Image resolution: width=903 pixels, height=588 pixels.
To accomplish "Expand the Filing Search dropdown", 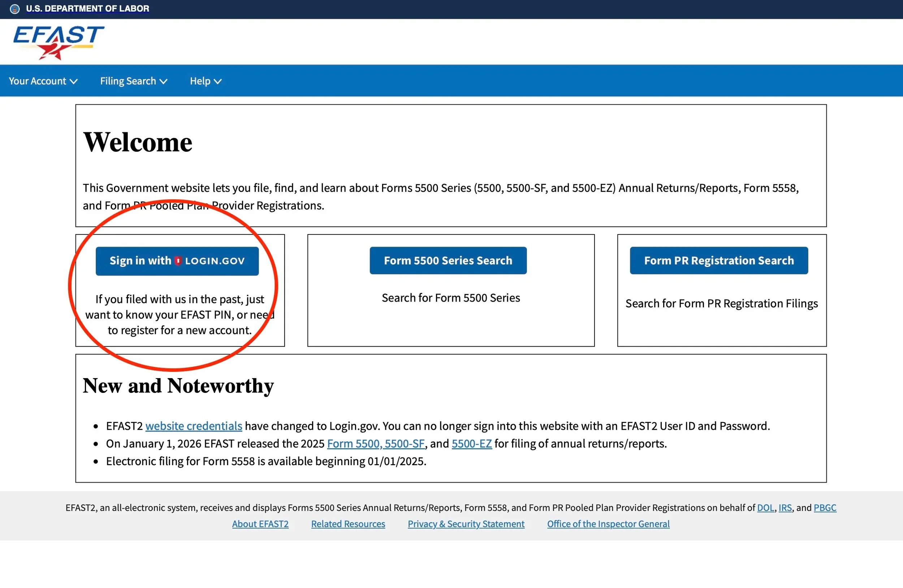I will (134, 81).
